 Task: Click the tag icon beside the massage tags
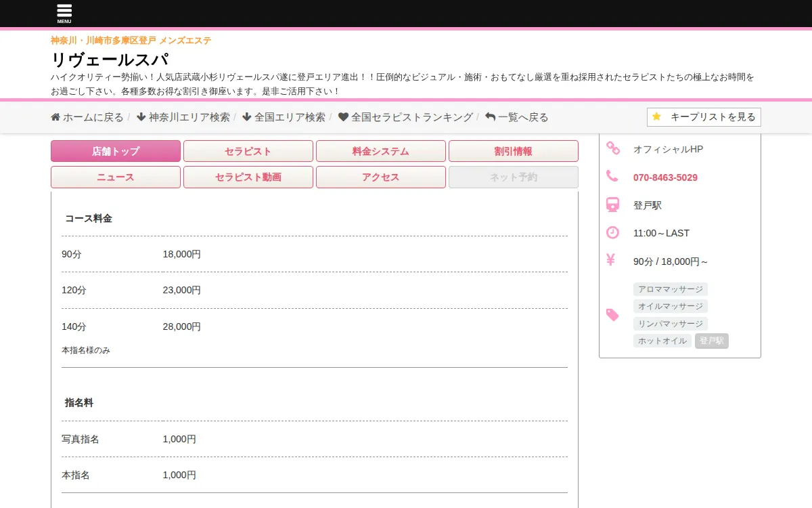point(612,315)
